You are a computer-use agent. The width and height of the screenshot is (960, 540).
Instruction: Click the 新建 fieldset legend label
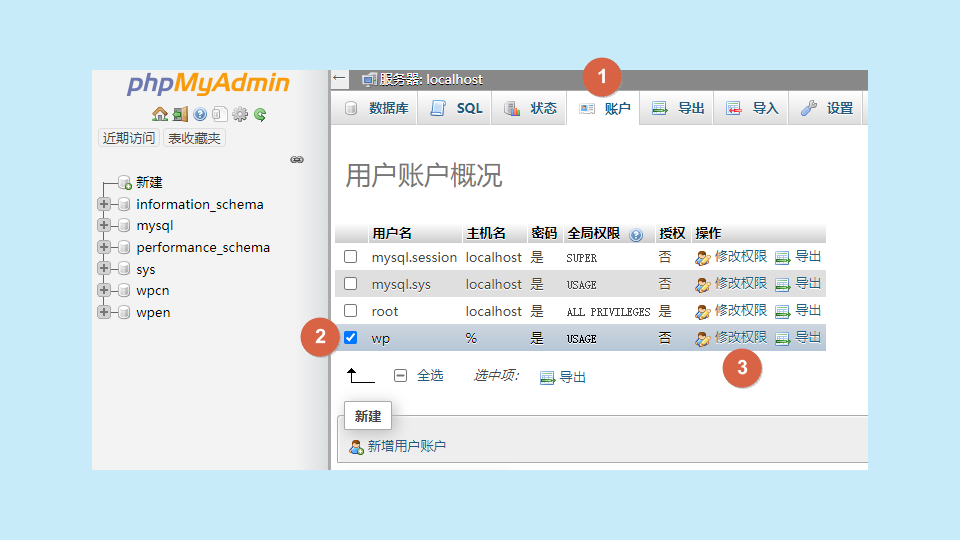click(368, 416)
